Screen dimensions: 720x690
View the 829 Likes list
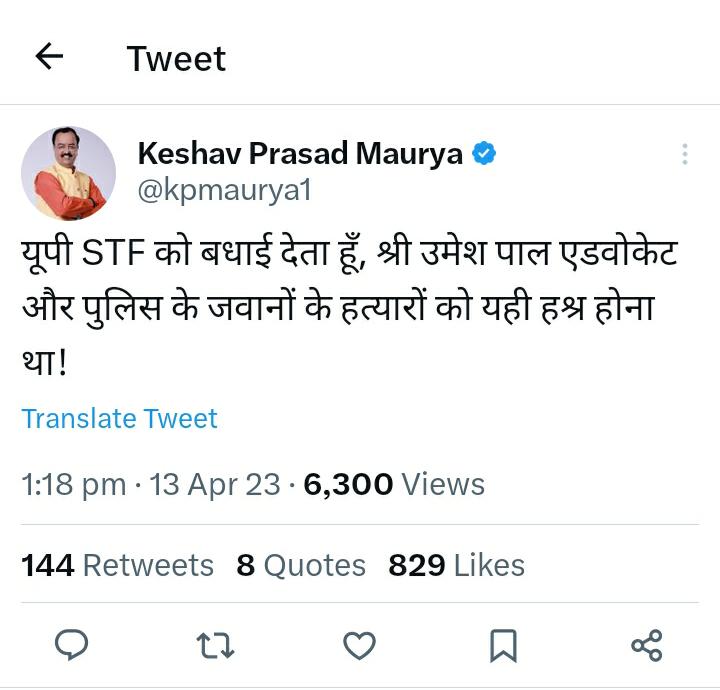456,565
